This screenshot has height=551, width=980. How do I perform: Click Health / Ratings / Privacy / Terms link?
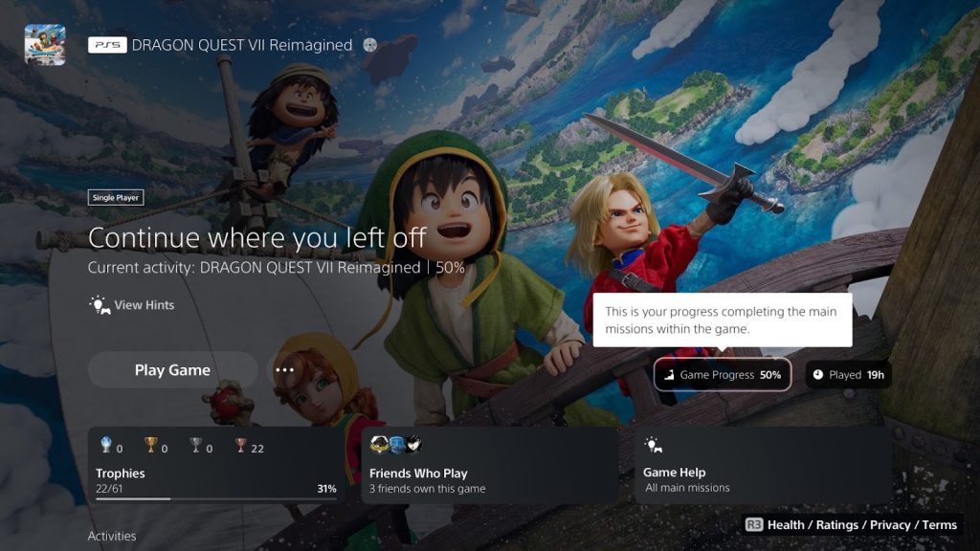(x=862, y=525)
